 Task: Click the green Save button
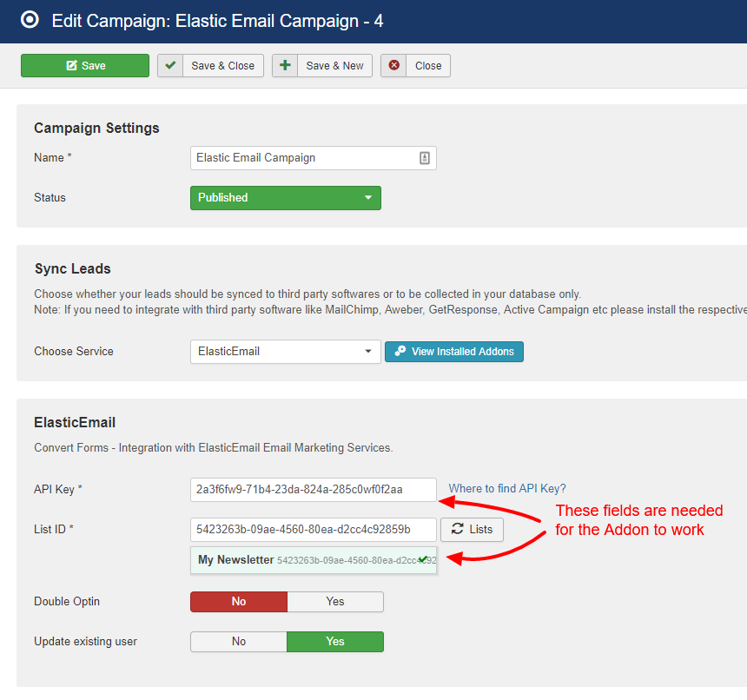[85, 65]
